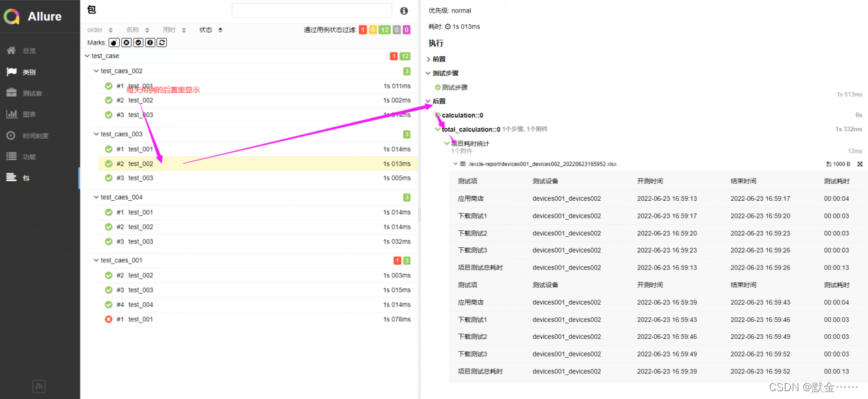Click the red failed icon of test_001
Viewport: 868px width, 399px height.
(x=109, y=319)
